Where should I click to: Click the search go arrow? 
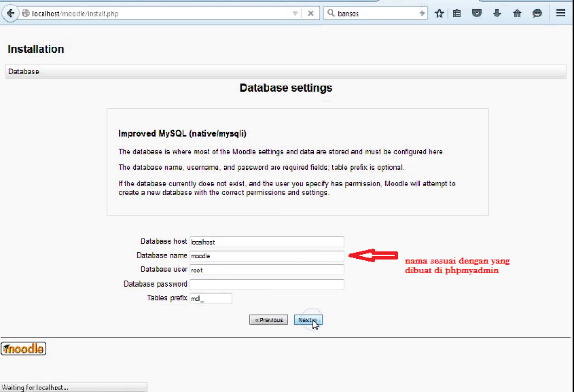pyautogui.click(x=423, y=13)
